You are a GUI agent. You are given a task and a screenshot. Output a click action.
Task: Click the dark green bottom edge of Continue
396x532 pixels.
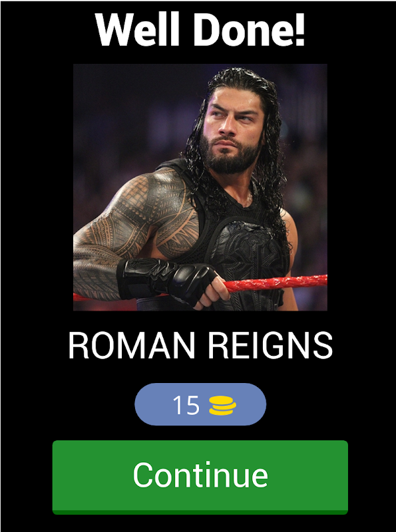200,512
